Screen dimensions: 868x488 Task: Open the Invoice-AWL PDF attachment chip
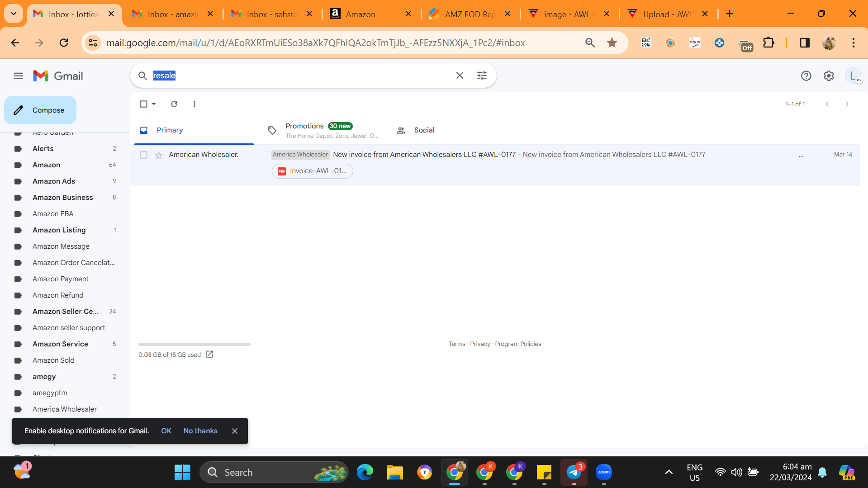click(313, 171)
